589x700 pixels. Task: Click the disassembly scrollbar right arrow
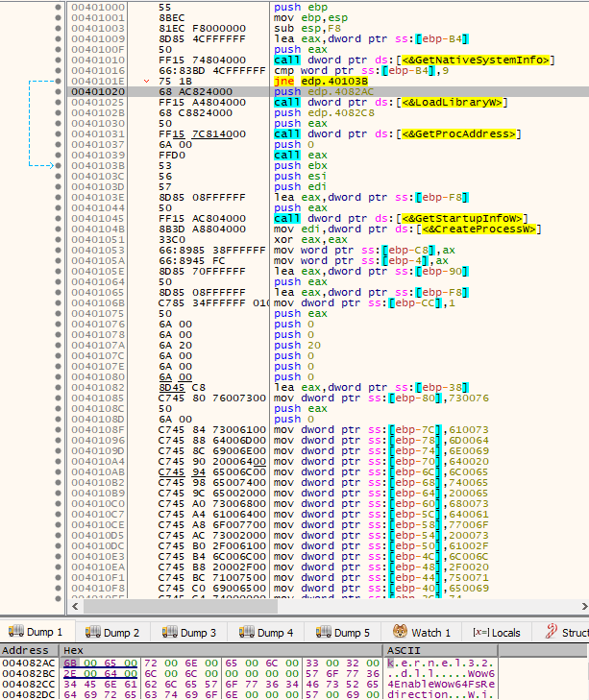[584, 606]
